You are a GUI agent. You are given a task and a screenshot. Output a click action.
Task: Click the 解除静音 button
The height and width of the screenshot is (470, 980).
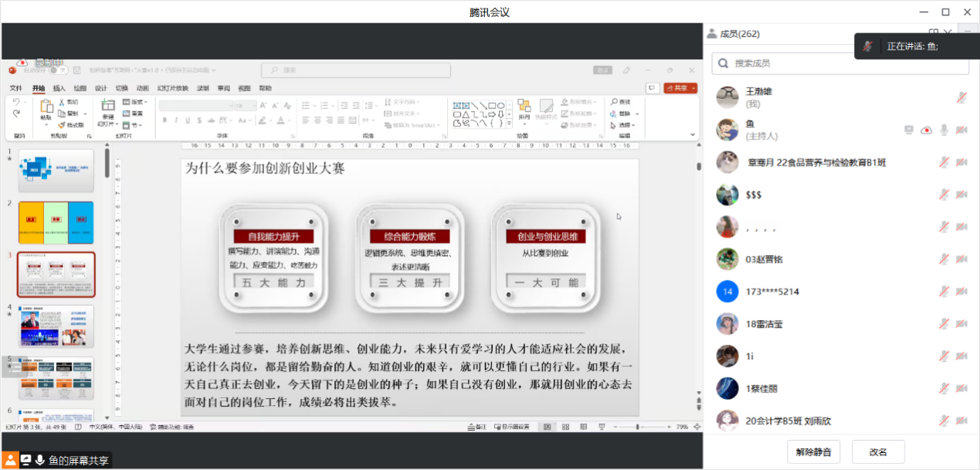(813, 452)
